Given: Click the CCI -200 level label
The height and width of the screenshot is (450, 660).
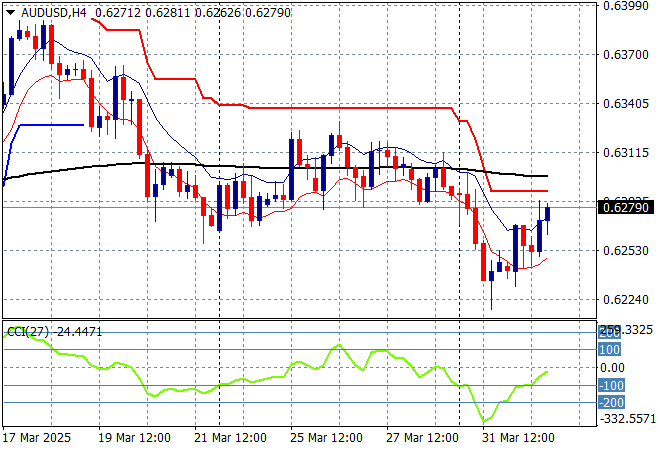Looking at the screenshot, I should [611, 403].
